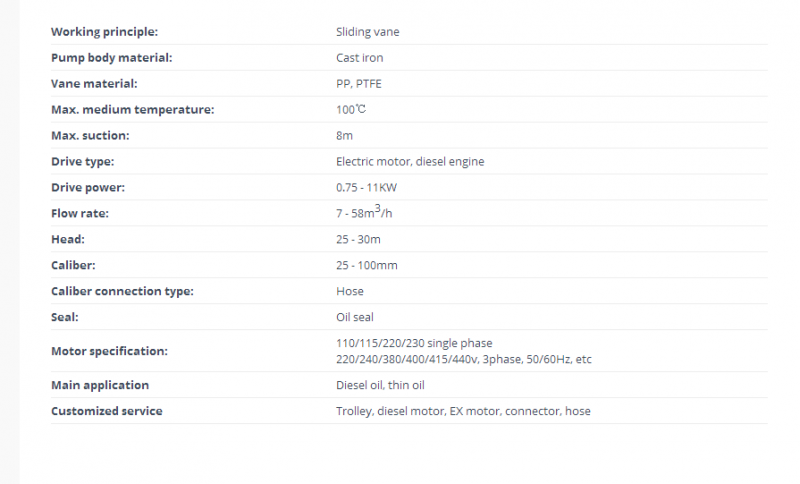The height and width of the screenshot is (484, 800).
Task: Select the 'Sliding vane' value text
Action: [367, 32]
